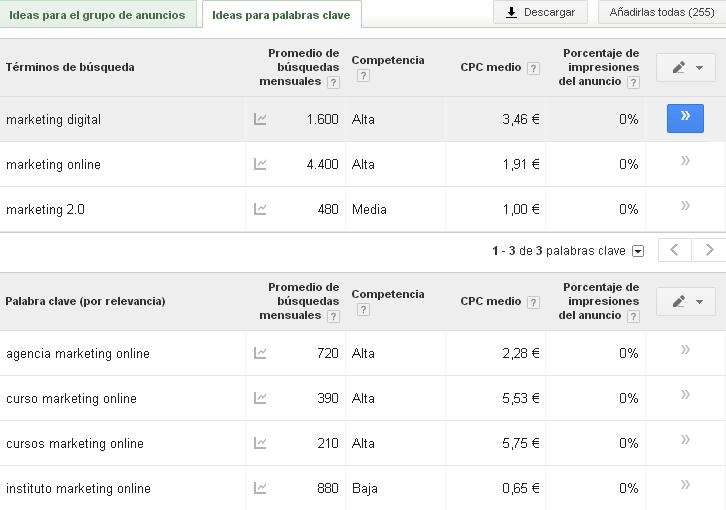Switch to Ideas para el grupo de anuncios tab
Image resolution: width=726 pixels, height=510 pixels.
[97, 15]
